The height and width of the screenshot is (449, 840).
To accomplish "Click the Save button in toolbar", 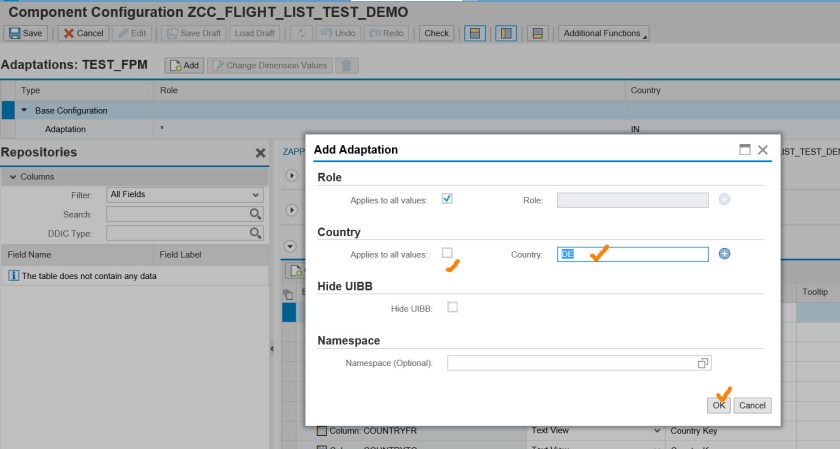I will tap(27, 33).
